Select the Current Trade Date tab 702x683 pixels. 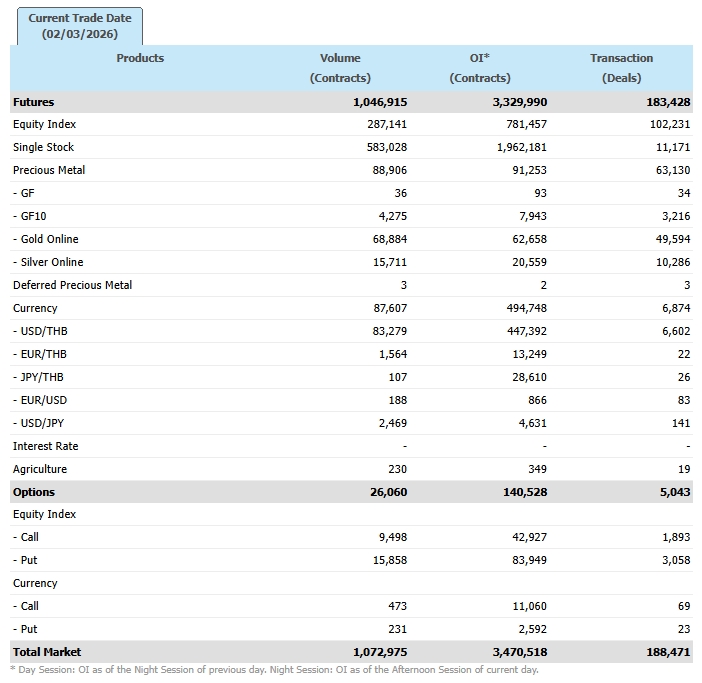80,26
